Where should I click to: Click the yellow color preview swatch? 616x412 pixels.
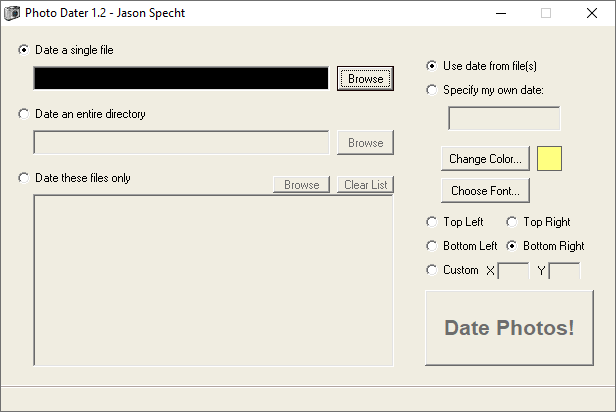click(x=549, y=159)
